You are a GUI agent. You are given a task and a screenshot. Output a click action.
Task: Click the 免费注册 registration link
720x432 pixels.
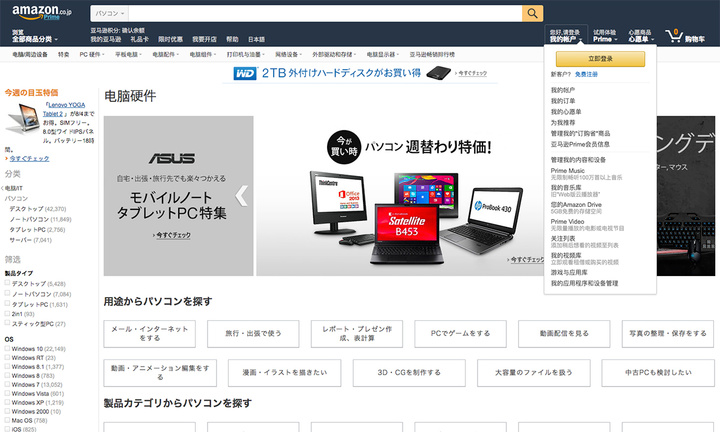[x=586, y=74]
